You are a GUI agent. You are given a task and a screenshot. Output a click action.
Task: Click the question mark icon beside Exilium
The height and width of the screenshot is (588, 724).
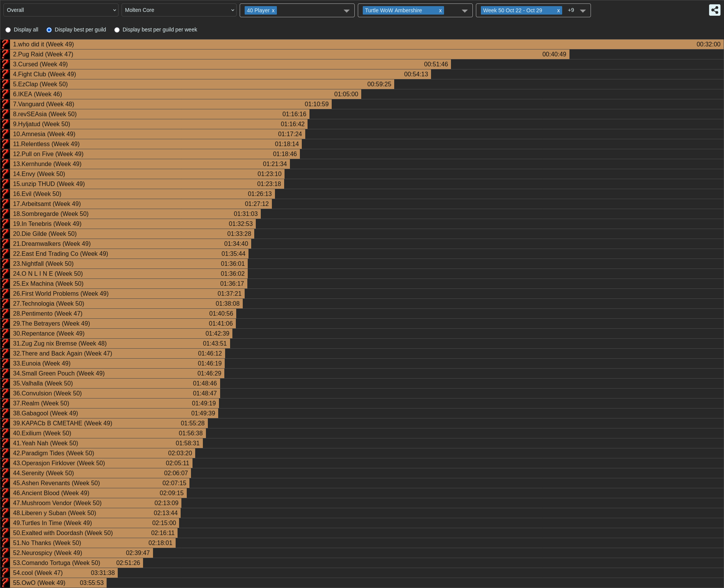(5, 433)
